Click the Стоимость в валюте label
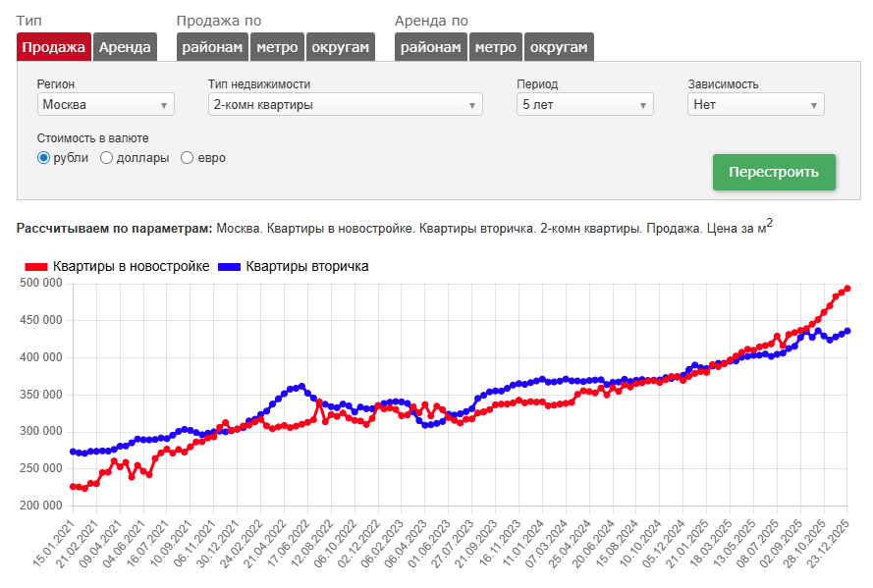 (93, 138)
